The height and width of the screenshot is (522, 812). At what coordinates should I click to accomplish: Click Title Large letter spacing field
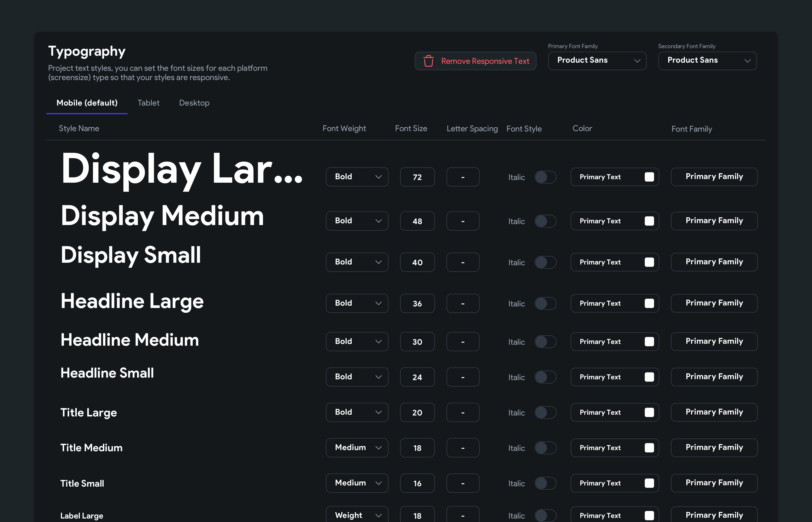click(463, 413)
